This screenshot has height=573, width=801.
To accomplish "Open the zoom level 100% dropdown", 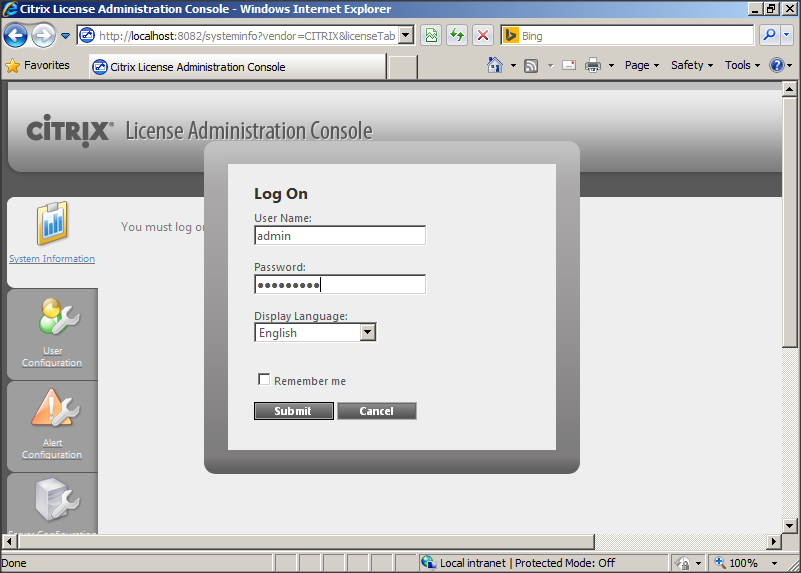I will pyautogui.click(x=744, y=563).
